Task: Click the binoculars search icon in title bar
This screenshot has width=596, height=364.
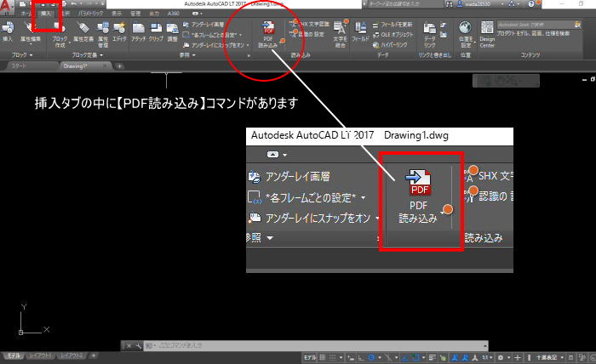Action: [450, 3]
